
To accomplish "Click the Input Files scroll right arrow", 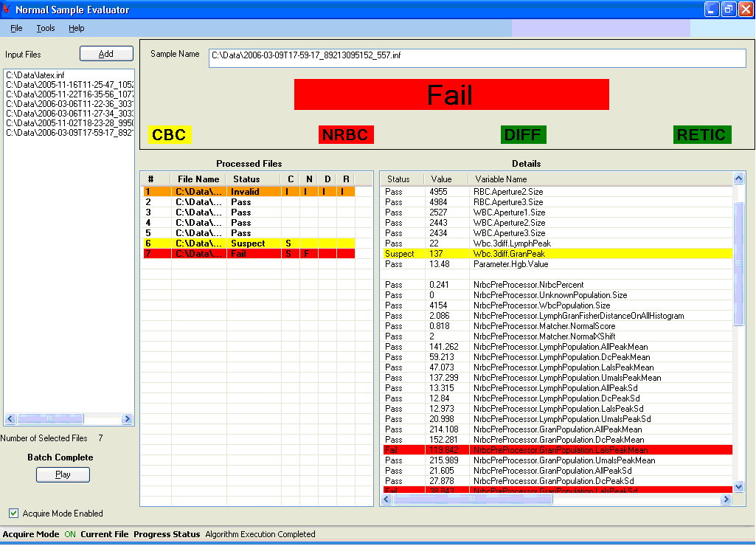I will (127, 419).
